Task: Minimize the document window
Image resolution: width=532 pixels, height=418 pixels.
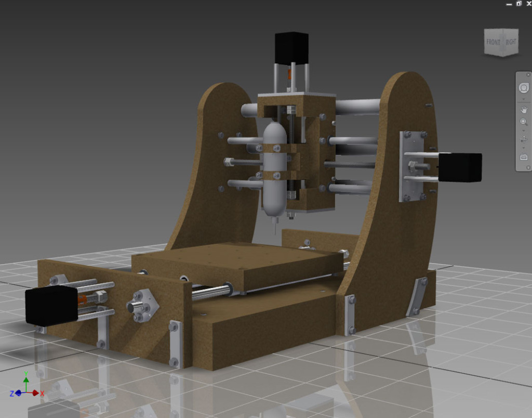Action: [x=509, y=4]
